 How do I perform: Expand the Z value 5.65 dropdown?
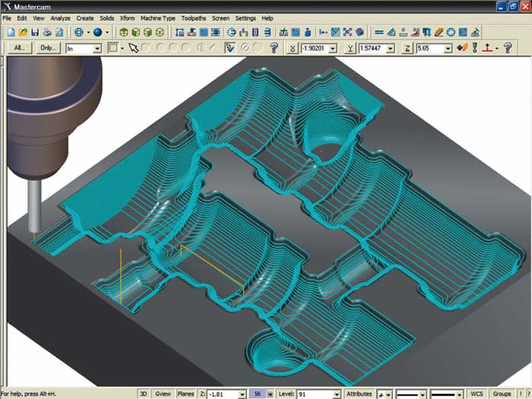tap(448, 49)
